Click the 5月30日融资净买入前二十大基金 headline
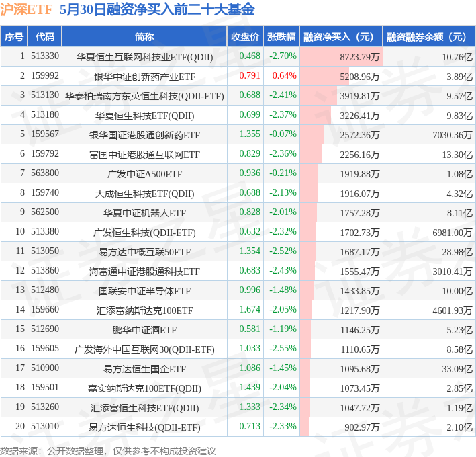 pyautogui.click(x=157, y=9)
